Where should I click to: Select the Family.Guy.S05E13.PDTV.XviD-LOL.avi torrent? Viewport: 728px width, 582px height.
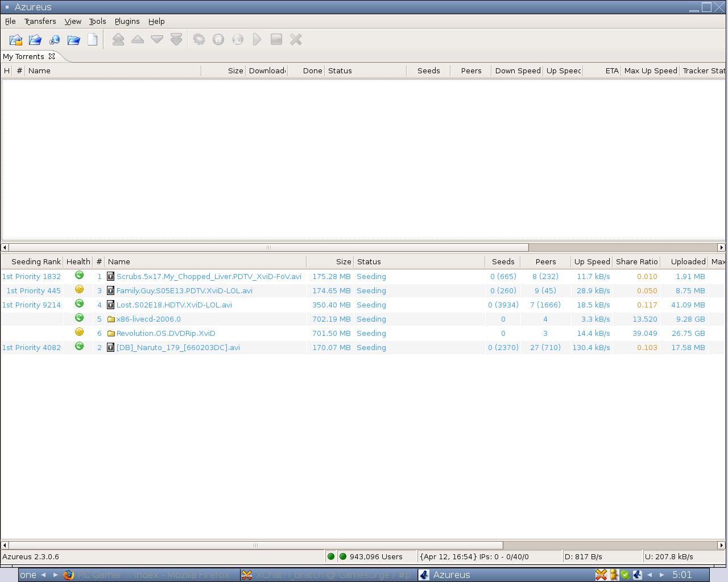363,290
